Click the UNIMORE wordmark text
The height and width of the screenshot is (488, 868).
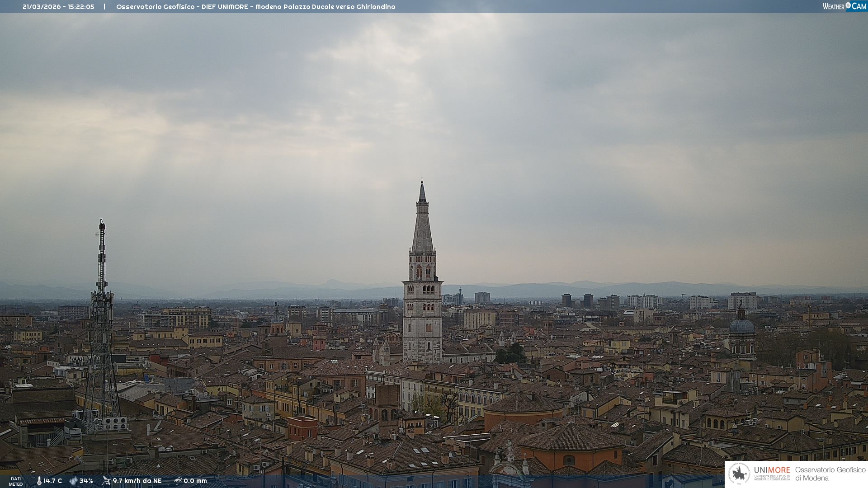coord(772,470)
